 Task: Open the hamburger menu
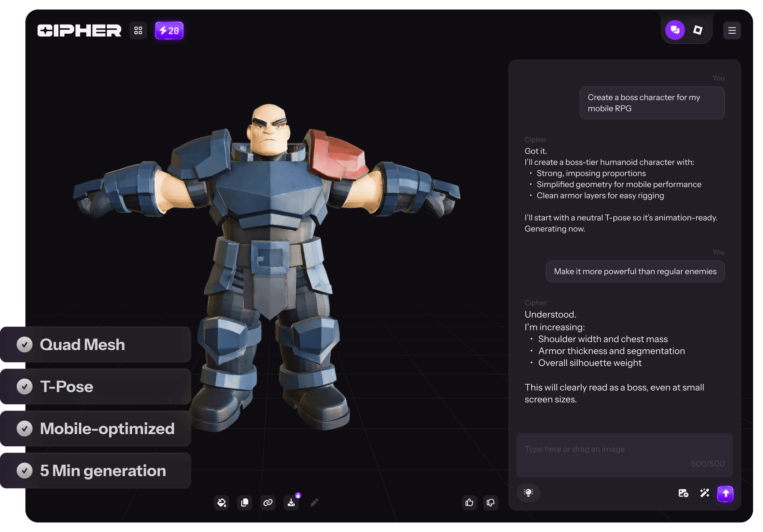tap(732, 31)
